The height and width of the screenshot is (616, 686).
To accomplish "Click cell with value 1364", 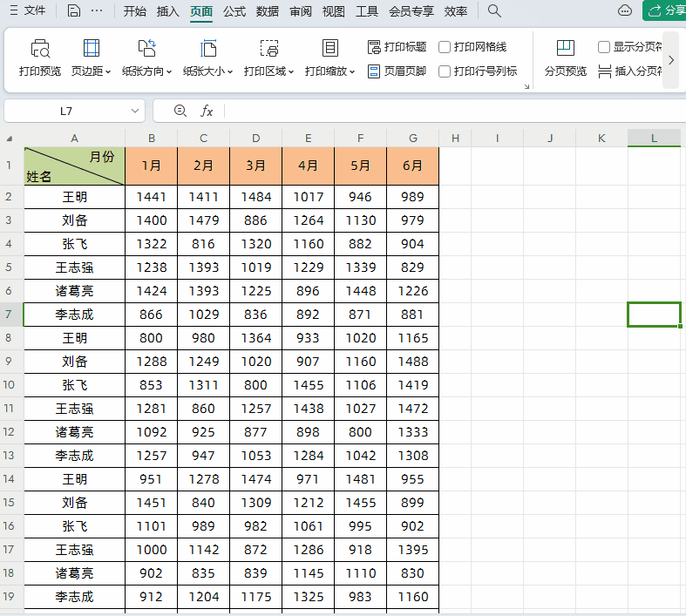I will (256, 338).
